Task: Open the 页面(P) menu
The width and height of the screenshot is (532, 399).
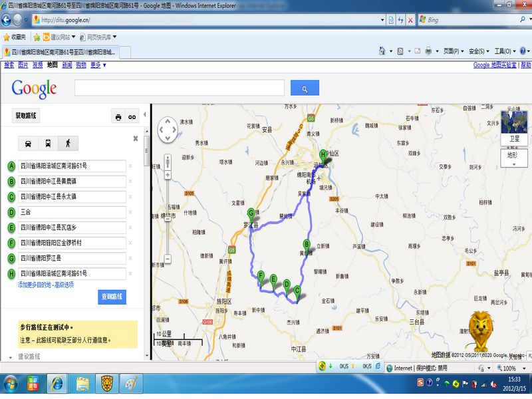Action: [x=454, y=51]
